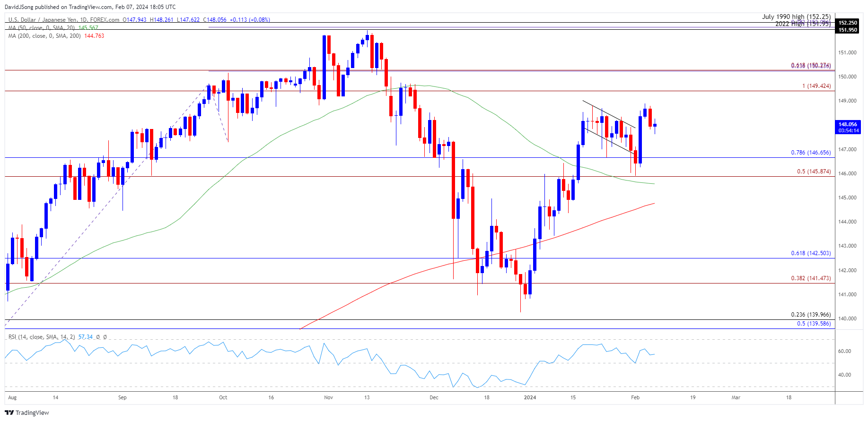The image size is (868, 421).
Task: Click the 'July 1990 high (152.25)' label
Action: [x=797, y=17]
